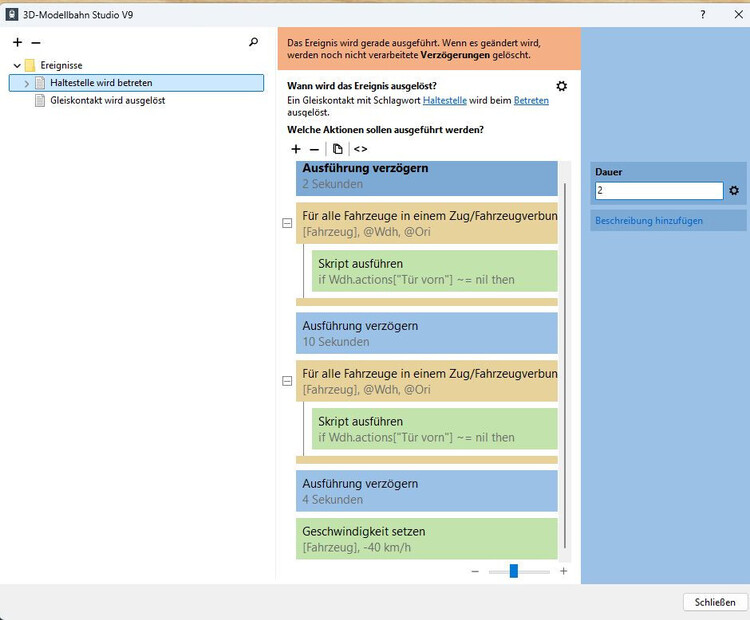Select first Skript ausführen action

pos(434,271)
